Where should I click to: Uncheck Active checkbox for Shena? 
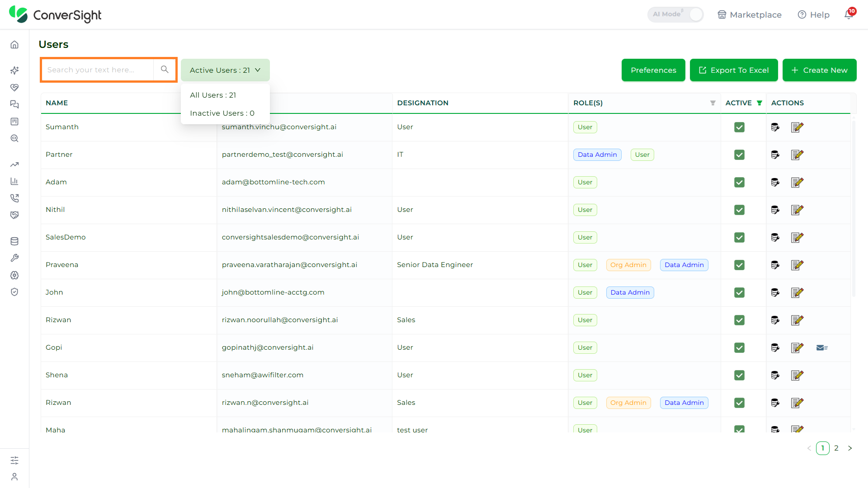click(740, 375)
